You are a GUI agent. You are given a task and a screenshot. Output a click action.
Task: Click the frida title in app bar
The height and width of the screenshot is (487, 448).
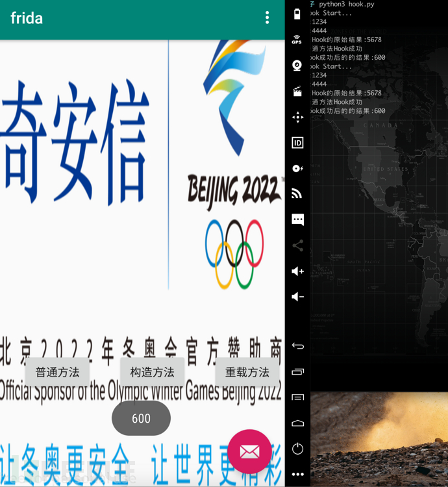[x=27, y=18]
